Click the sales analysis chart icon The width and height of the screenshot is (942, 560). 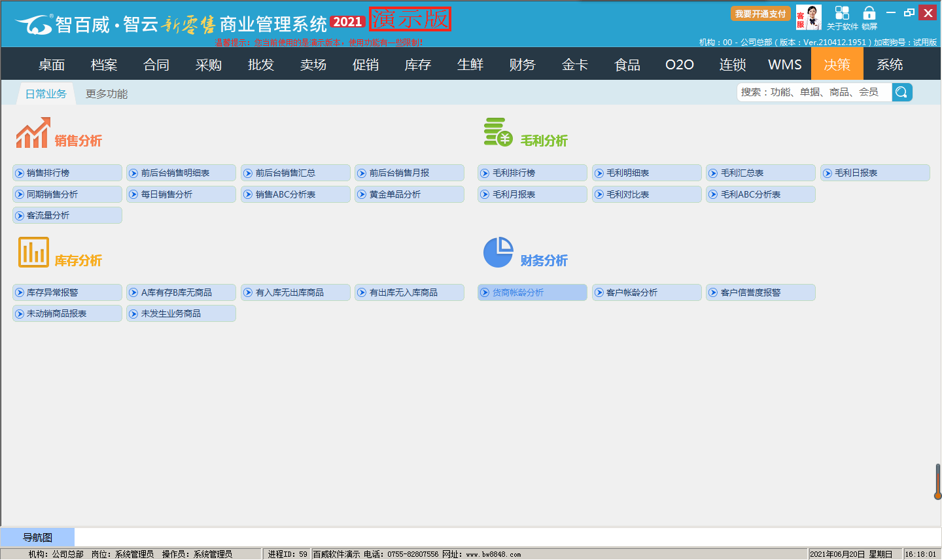click(x=33, y=133)
